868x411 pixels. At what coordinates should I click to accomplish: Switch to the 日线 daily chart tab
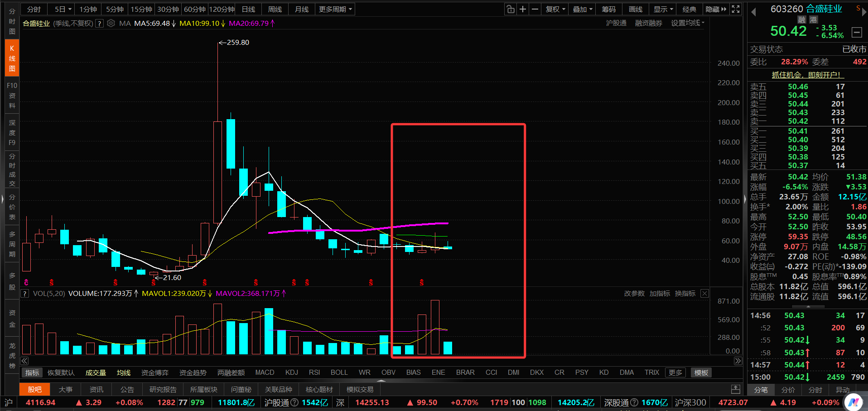[248, 9]
